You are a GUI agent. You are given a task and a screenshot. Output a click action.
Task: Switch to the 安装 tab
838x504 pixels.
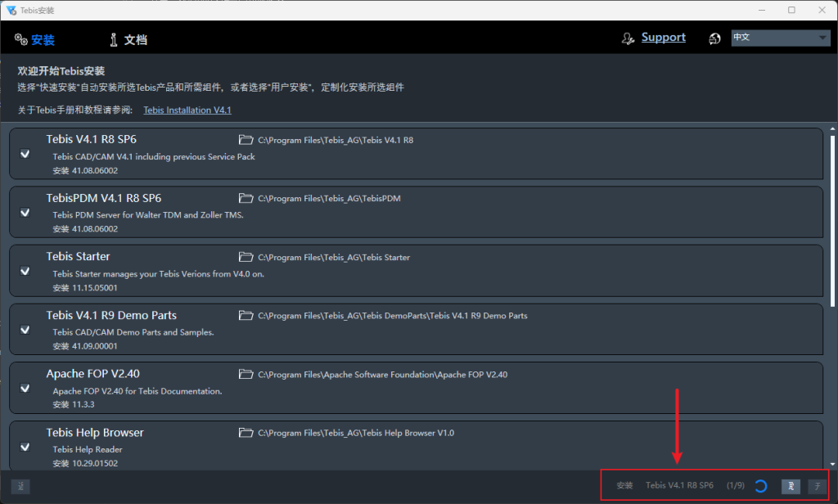pyautogui.click(x=43, y=39)
